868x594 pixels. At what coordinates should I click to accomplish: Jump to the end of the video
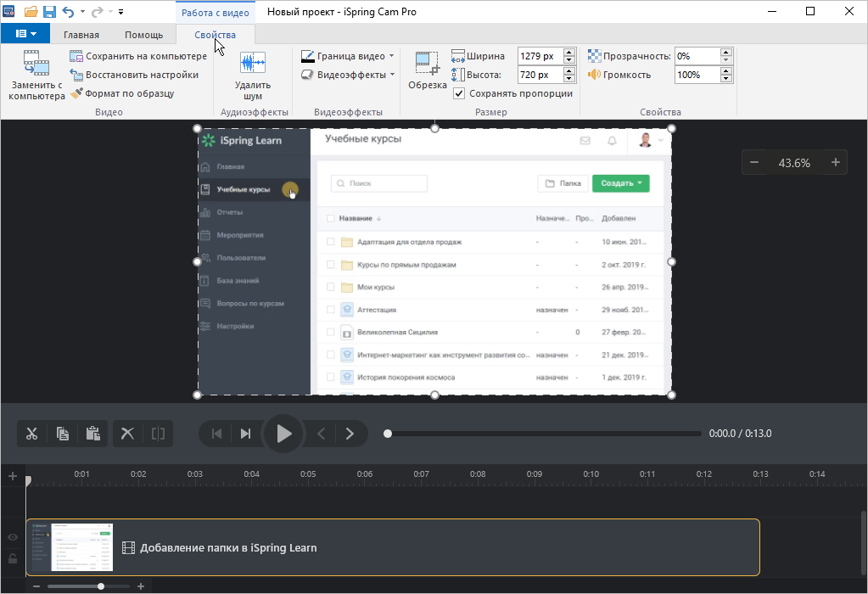click(246, 434)
